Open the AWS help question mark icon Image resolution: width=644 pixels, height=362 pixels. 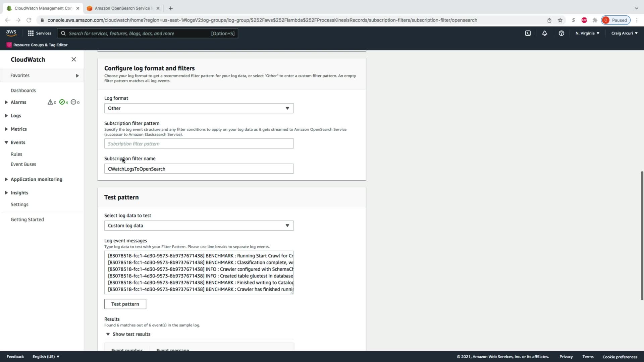coord(561,33)
